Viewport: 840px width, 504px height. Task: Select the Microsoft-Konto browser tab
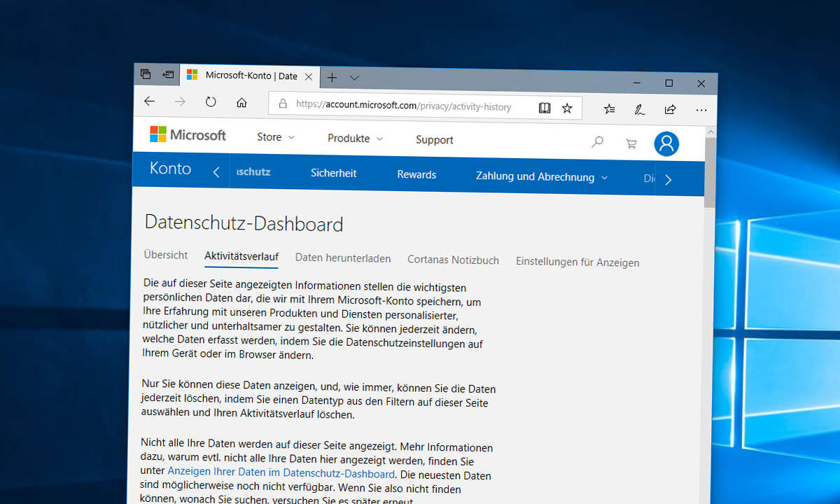pyautogui.click(x=250, y=76)
